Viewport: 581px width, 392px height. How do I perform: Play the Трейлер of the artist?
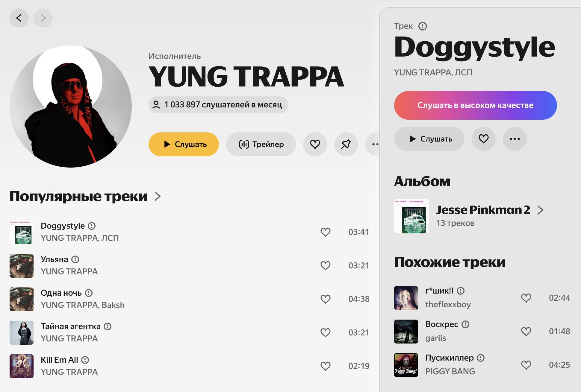[x=261, y=144]
